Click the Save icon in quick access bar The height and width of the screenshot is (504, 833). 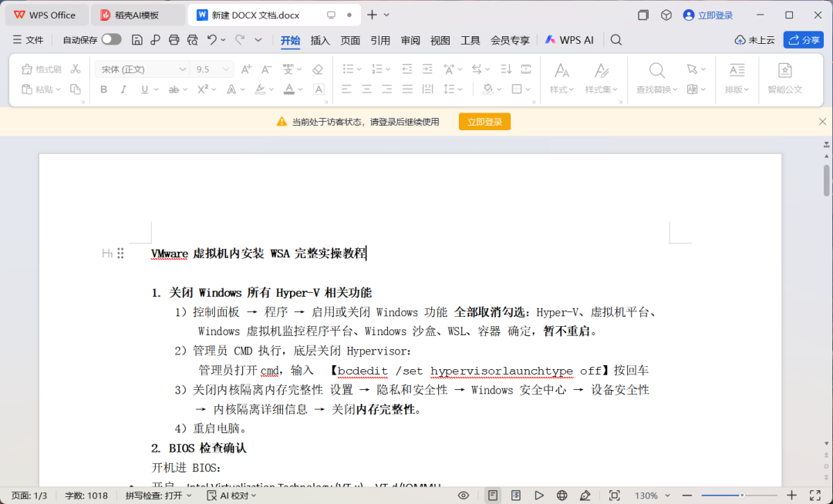(137, 40)
